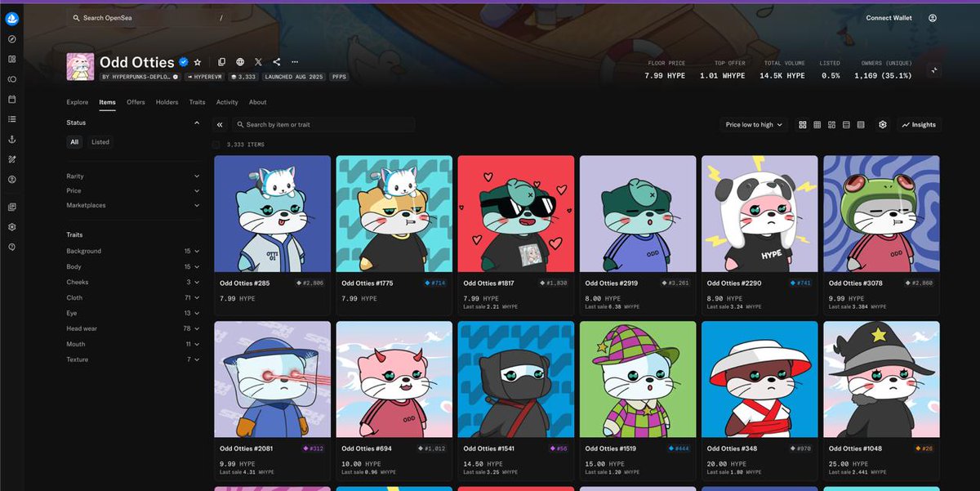Open the anchor rewards icon in the sidebar
980x491 pixels.
(x=12, y=140)
